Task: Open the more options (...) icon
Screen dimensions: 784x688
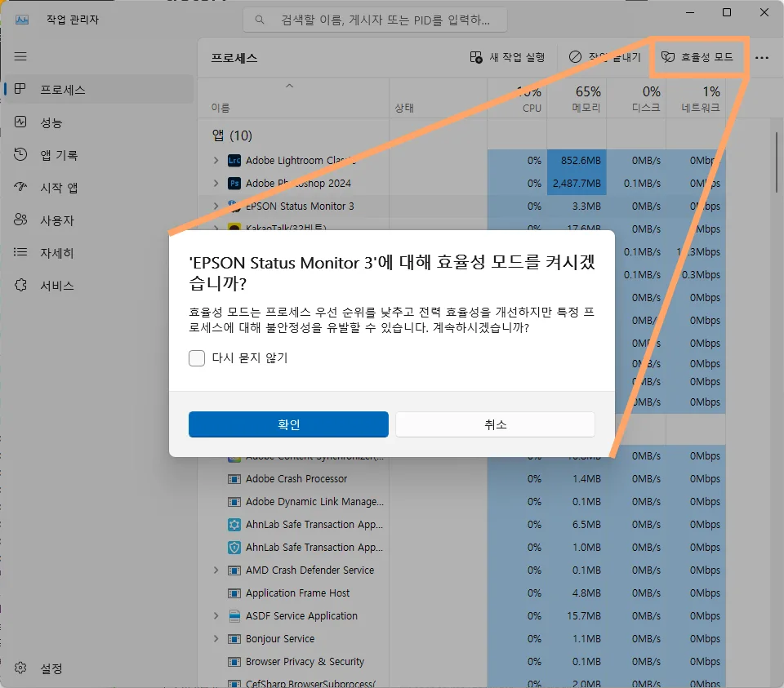Action: point(762,57)
